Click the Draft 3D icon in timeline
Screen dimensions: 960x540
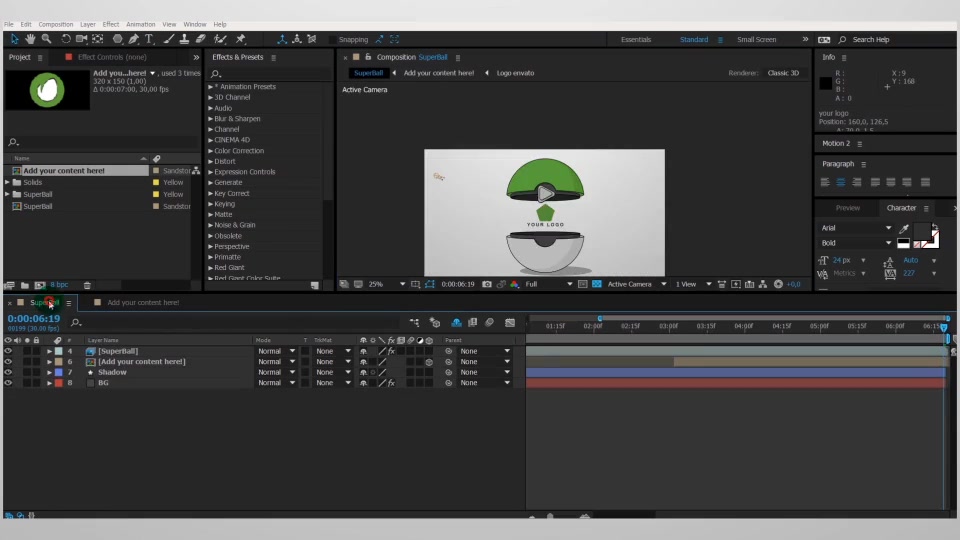(435, 323)
